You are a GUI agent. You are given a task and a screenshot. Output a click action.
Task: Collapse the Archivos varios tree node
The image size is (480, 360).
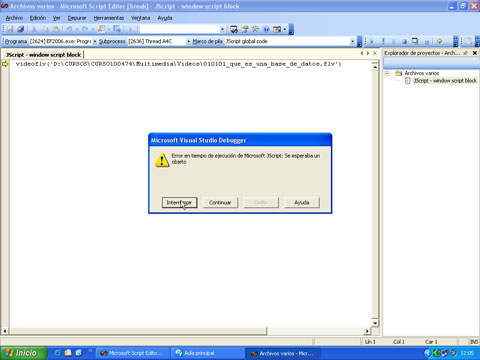point(387,73)
